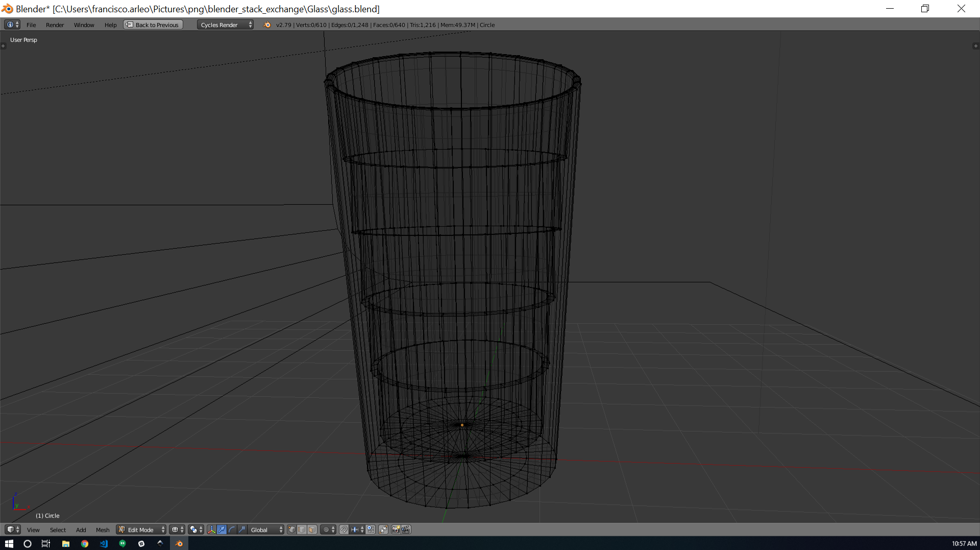Enable face select mode
This screenshot has width=980, height=550.
(x=312, y=530)
